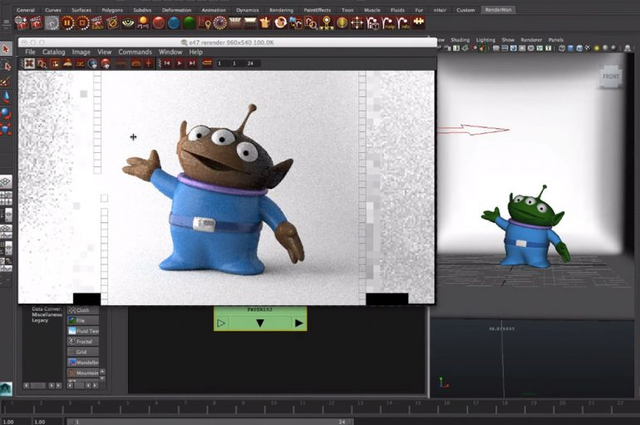Click the circular dial shelf icon
This screenshot has width=640, height=425.
point(220,23)
